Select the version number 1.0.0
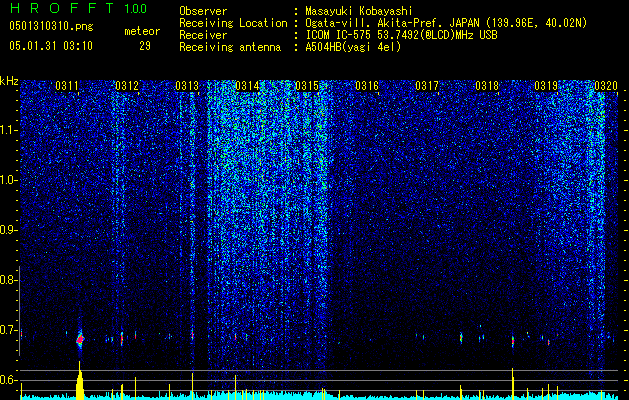 tap(136, 8)
